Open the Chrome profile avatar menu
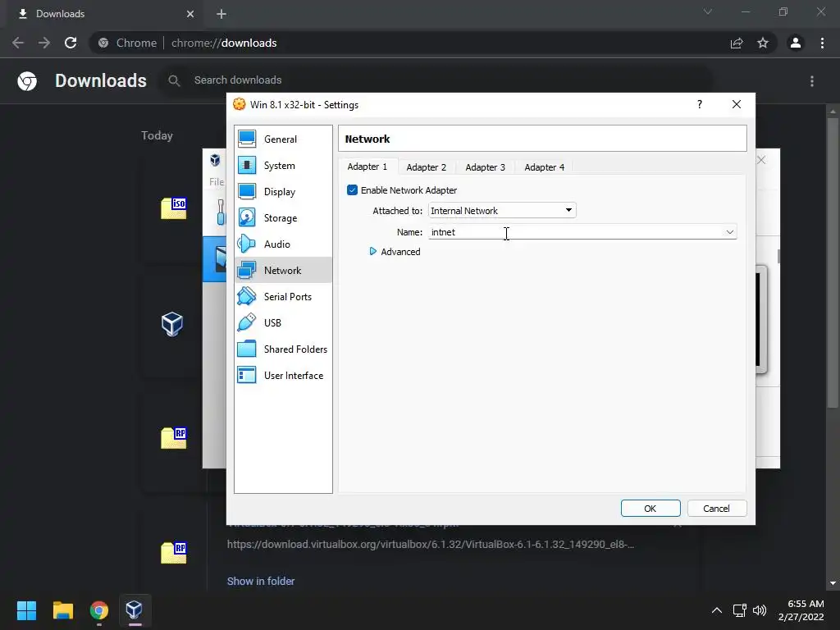 (x=796, y=43)
